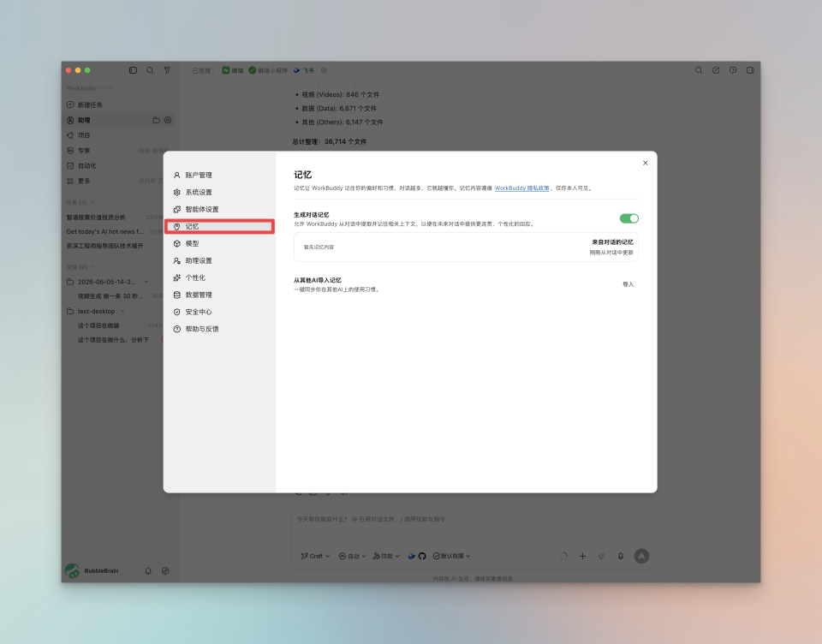
Task: Click the target settings icon on the 助理 row
Action: (x=168, y=120)
